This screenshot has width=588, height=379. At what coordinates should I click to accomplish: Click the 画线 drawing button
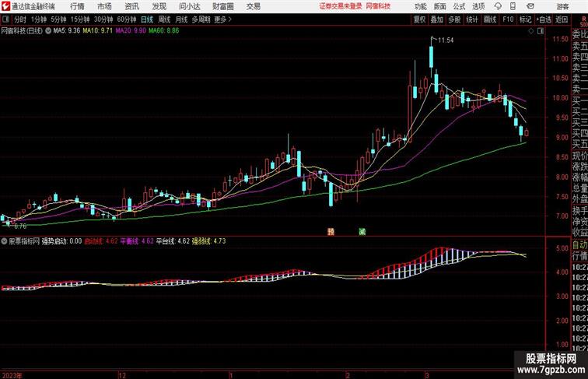point(490,19)
